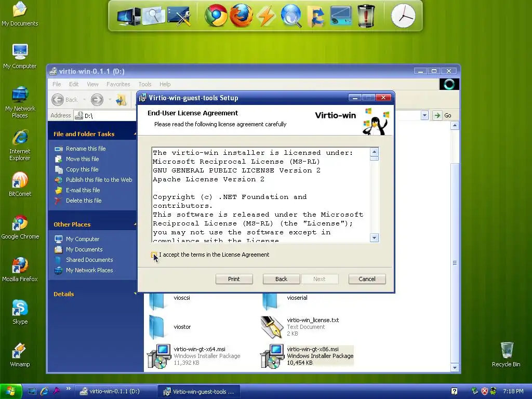Click Publish this file to the Web

click(x=99, y=180)
